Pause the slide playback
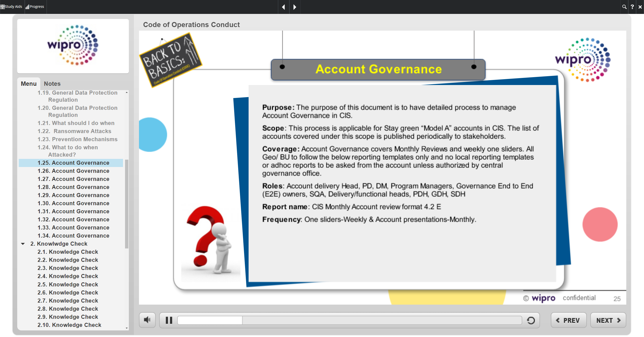The height and width of the screenshot is (337, 644). tap(169, 320)
